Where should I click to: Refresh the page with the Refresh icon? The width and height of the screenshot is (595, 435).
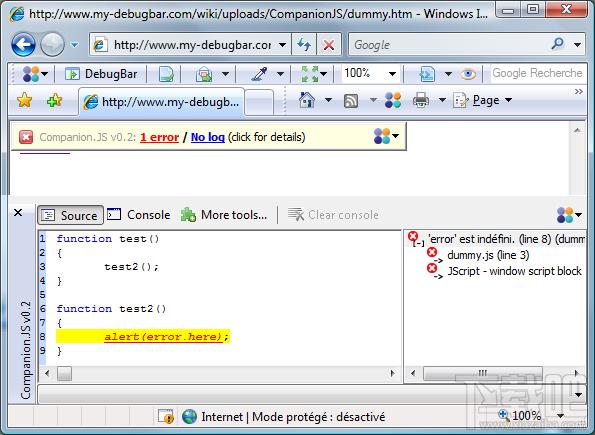[304, 45]
